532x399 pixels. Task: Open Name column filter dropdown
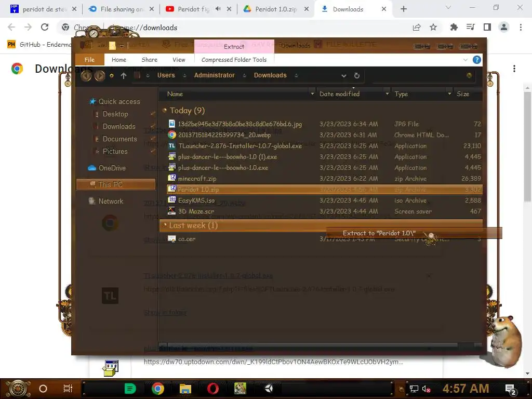click(312, 94)
